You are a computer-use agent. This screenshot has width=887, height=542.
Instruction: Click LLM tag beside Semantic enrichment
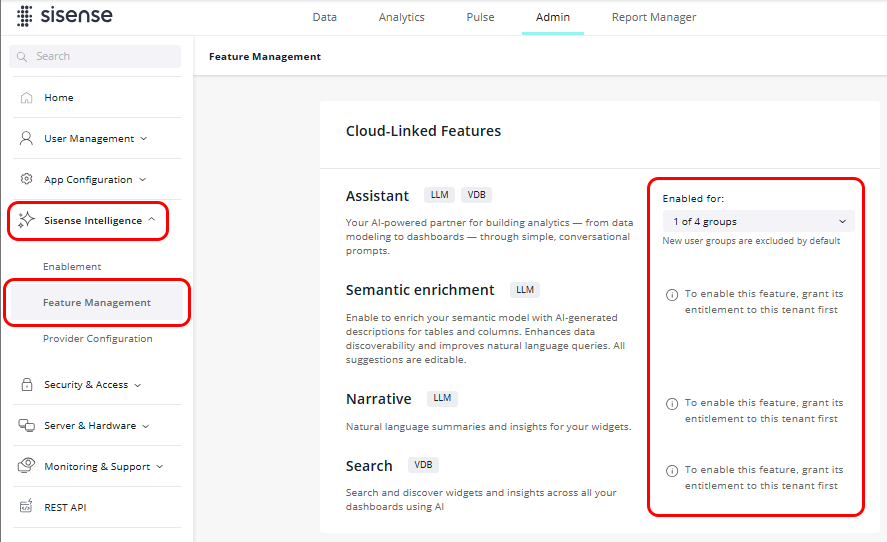[525, 290]
